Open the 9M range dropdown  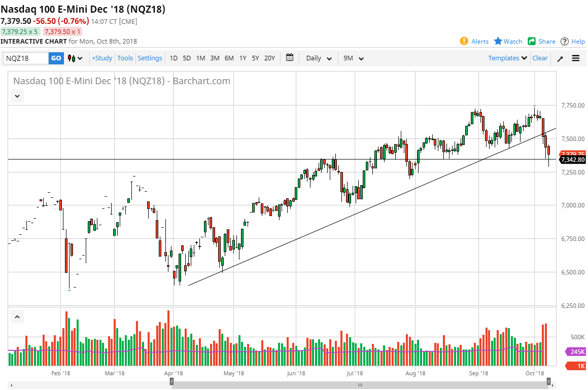(353, 58)
